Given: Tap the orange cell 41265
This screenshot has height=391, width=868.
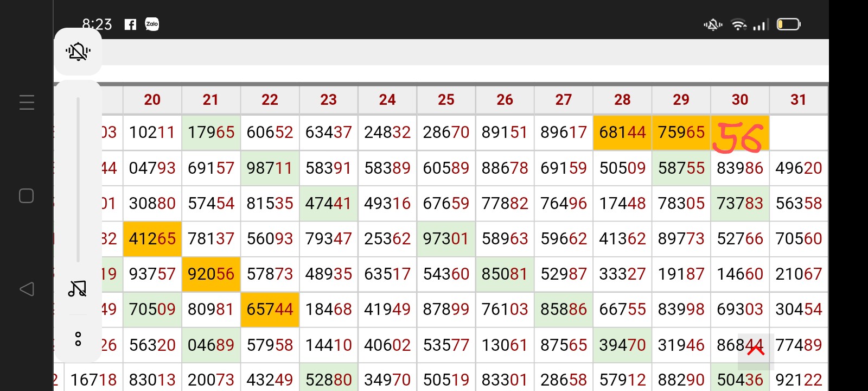Looking at the screenshot, I should coord(152,239).
